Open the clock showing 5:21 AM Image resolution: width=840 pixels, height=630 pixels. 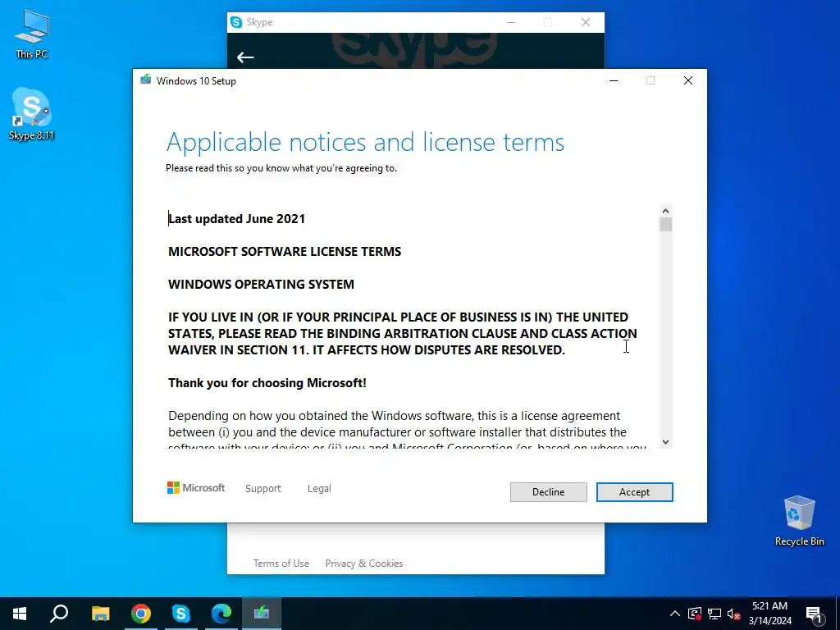[x=769, y=614]
